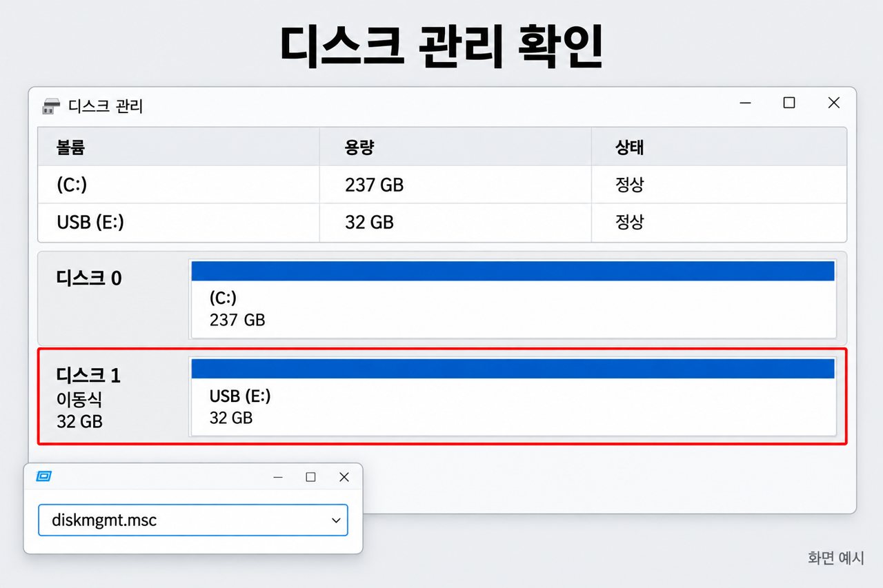
Task: Select the (C:) 237 GB partition block
Action: 513,299
